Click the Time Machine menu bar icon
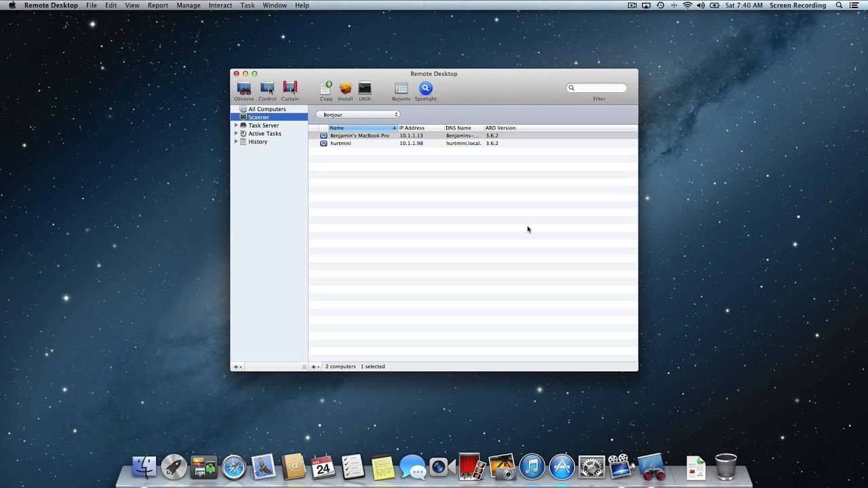Image resolution: width=868 pixels, height=488 pixels. [660, 5]
